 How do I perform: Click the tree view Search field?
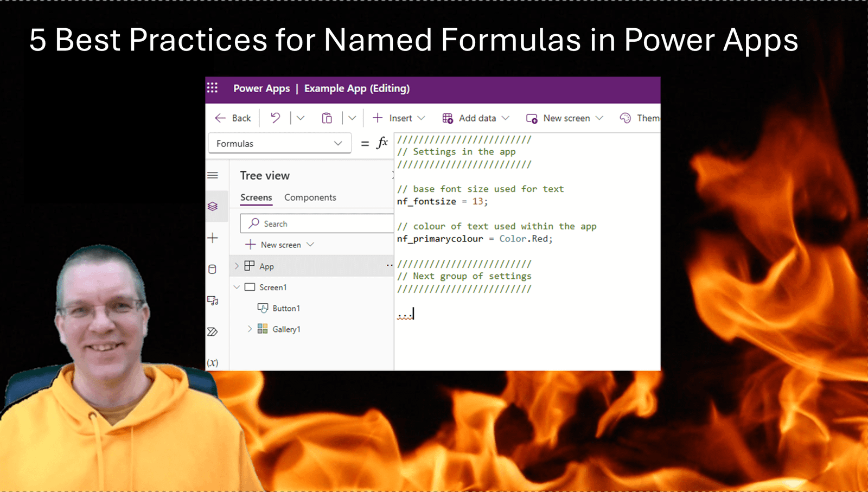click(317, 223)
